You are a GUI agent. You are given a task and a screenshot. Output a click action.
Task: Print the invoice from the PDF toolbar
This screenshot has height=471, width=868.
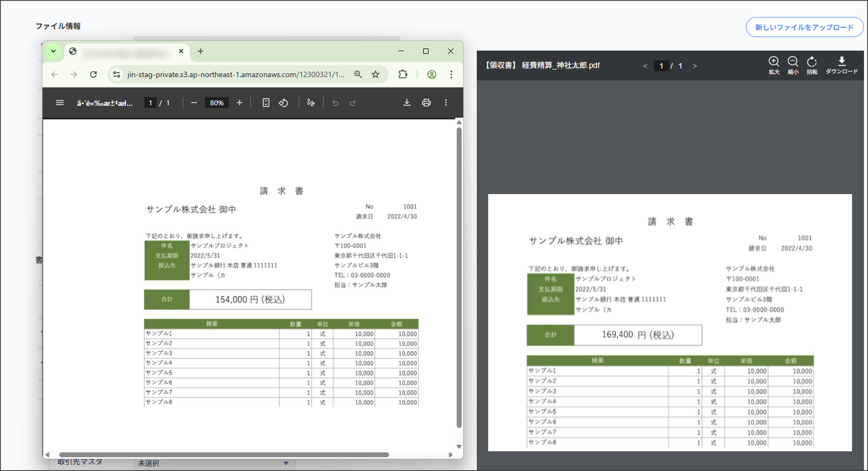pos(426,103)
